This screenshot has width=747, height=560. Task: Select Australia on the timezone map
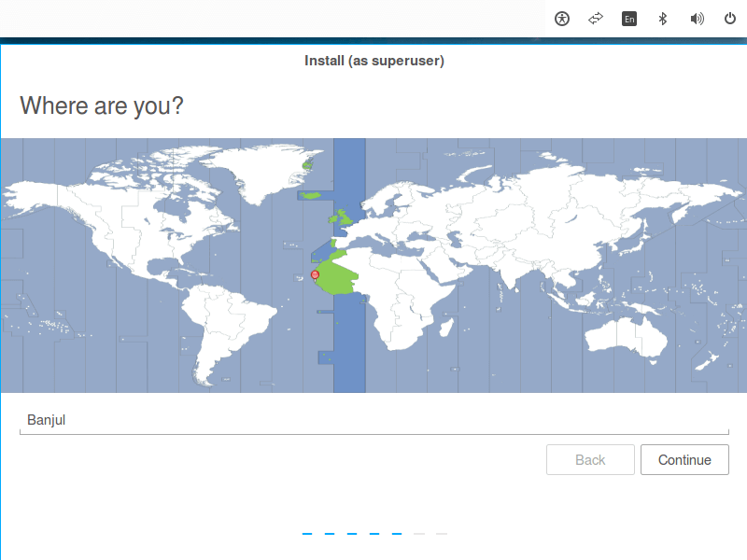point(626,337)
